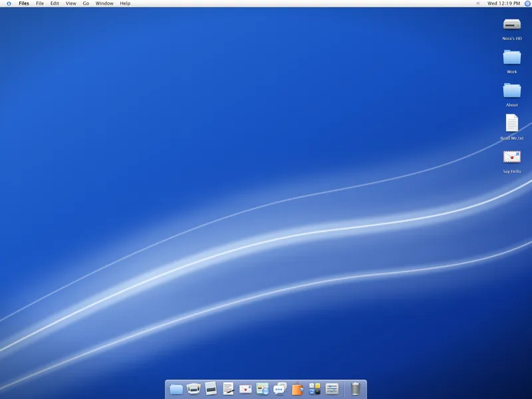Launch the web browser icon in the dock
This screenshot has height=399, width=532.
click(263, 389)
